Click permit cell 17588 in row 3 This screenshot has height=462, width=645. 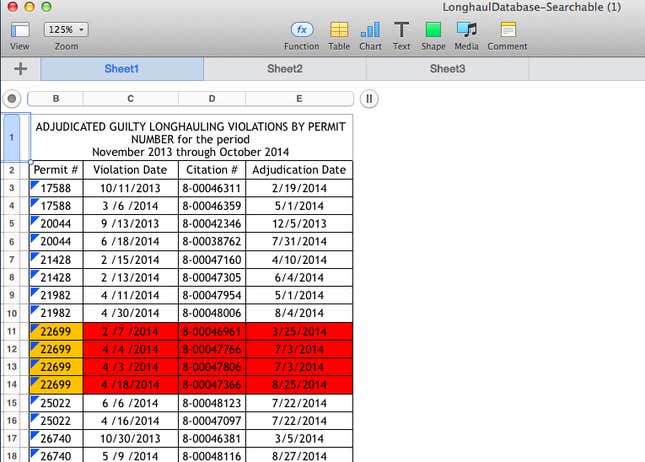56,188
